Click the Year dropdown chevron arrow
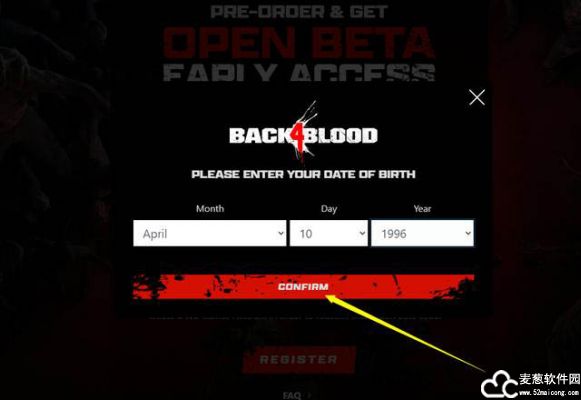This screenshot has height=400, width=581. coord(468,233)
